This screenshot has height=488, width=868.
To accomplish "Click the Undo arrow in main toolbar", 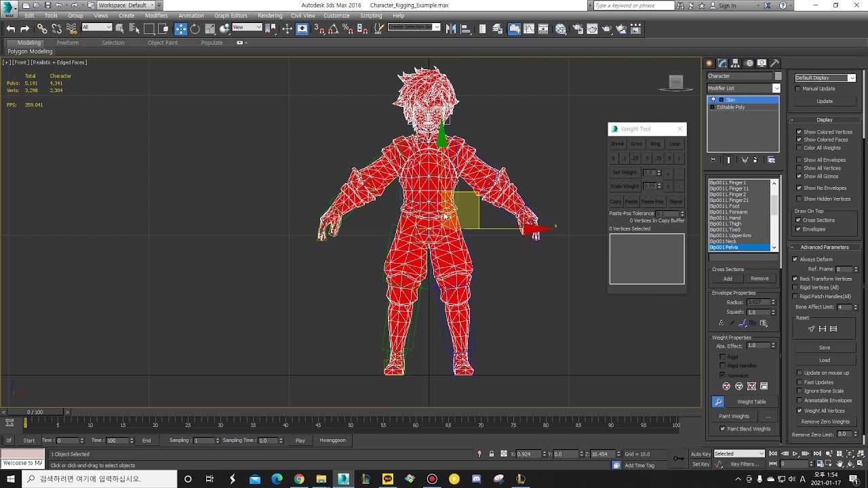I will pyautogui.click(x=10, y=28).
